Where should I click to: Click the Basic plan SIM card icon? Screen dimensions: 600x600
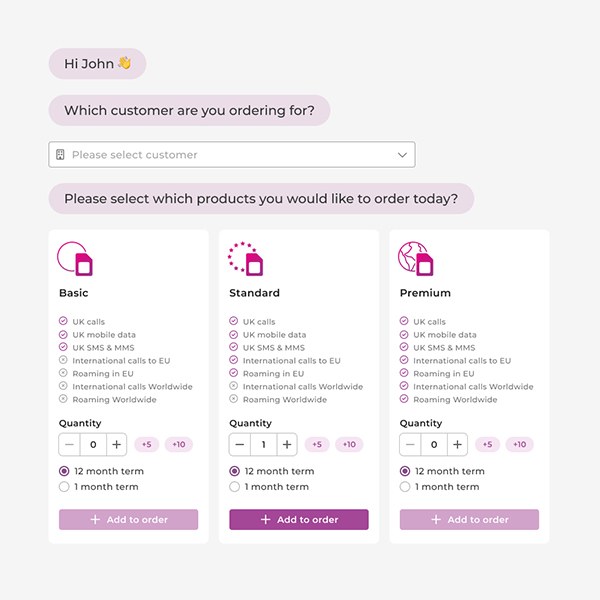coord(75,259)
